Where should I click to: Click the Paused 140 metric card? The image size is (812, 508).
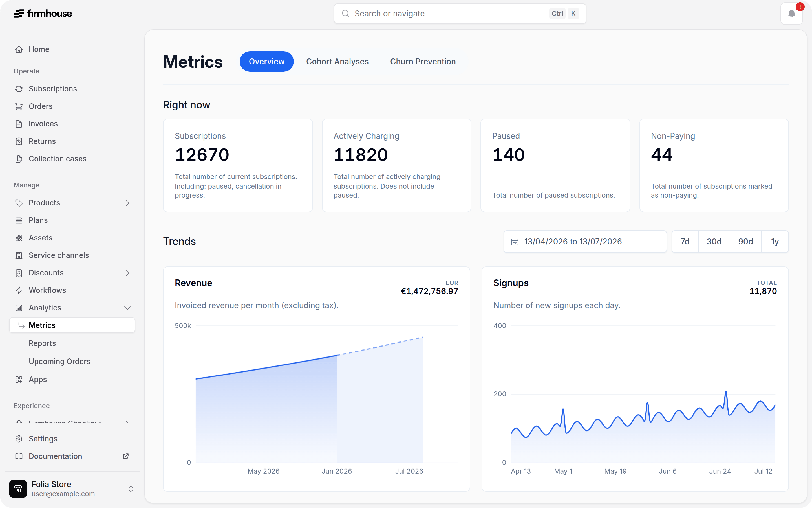555,165
